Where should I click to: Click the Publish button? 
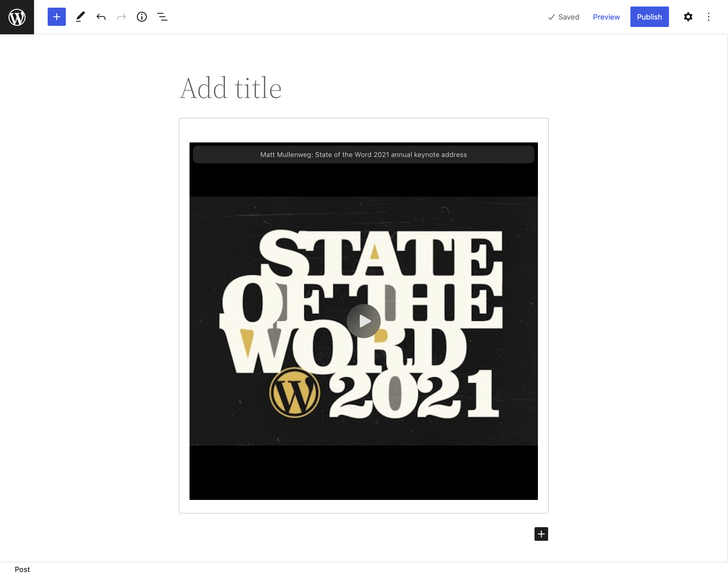pyautogui.click(x=649, y=16)
